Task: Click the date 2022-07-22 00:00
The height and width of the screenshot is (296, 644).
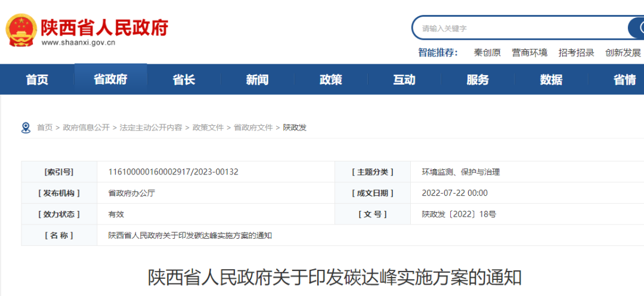Action: coord(454,193)
